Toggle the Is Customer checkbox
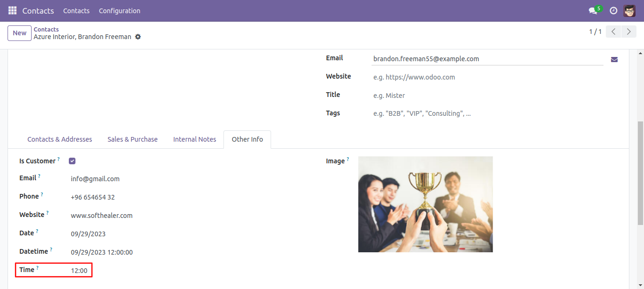 tap(72, 161)
